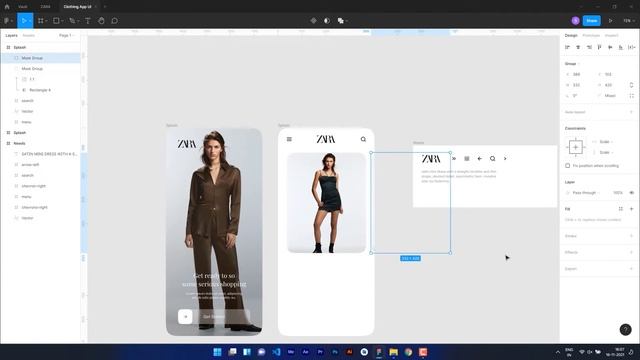The image size is (640, 360).
Task: Select the Rectangle shape tool
Action: (56, 21)
